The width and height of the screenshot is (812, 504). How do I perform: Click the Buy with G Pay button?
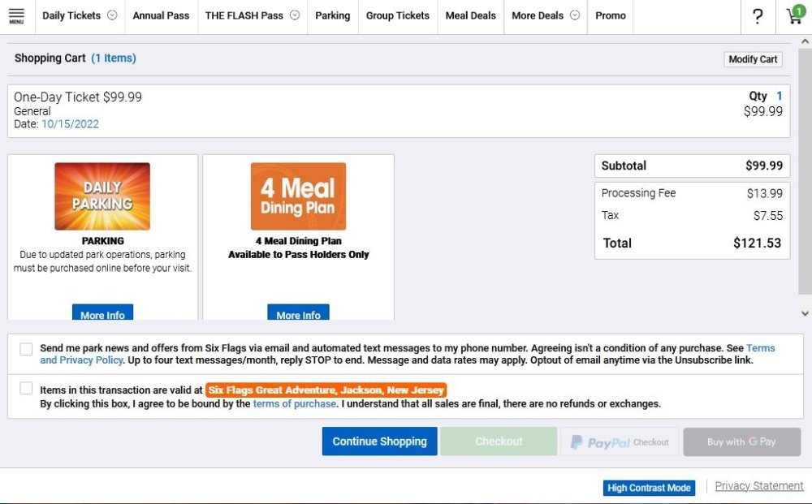(x=741, y=442)
